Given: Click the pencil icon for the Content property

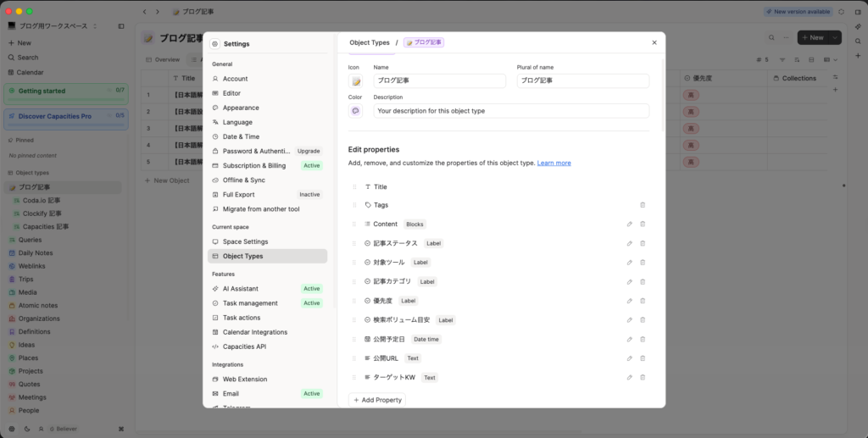Looking at the screenshot, I should (630, 224).
